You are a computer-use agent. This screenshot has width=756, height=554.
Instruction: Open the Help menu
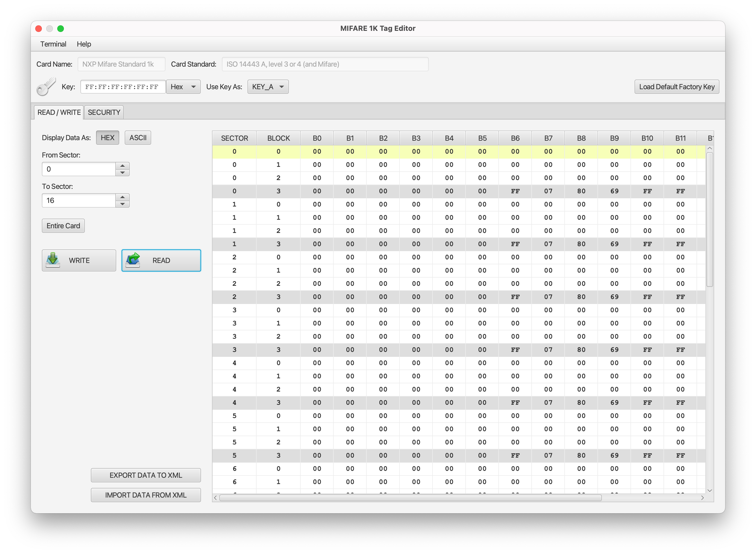pos(84,44)
